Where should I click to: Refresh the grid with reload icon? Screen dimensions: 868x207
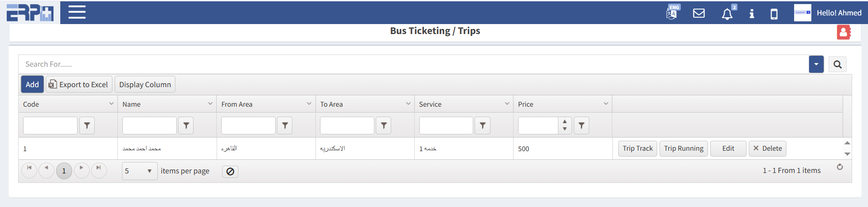(840, 167)
